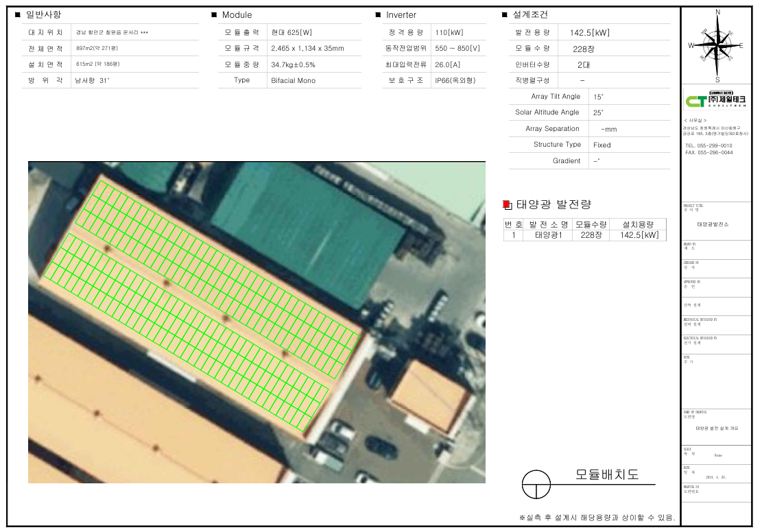The image size is (762, 532).
Task: Click the black bullet beside 일반사항
Action: 17,14
